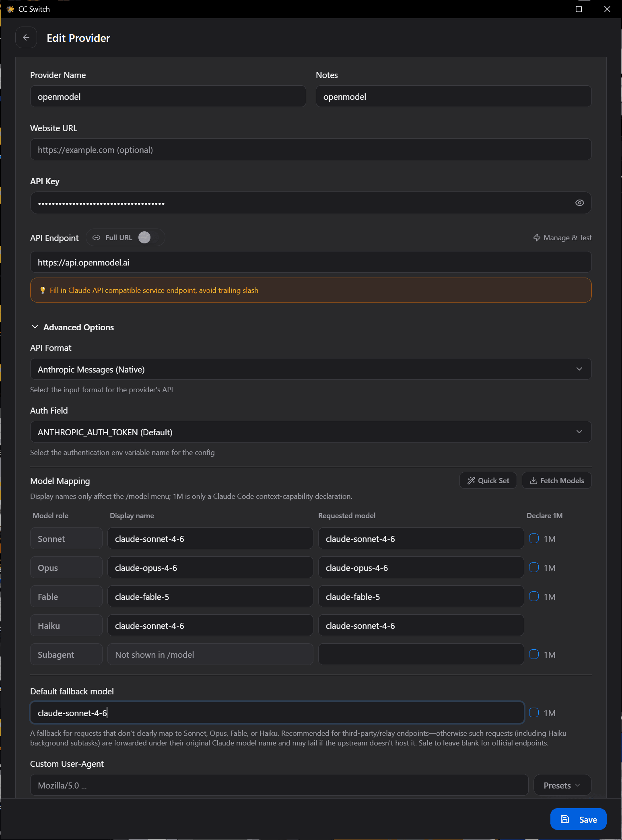Click the link icon beside Full URL
Viewport: 622px width, 840px height.
96,237
